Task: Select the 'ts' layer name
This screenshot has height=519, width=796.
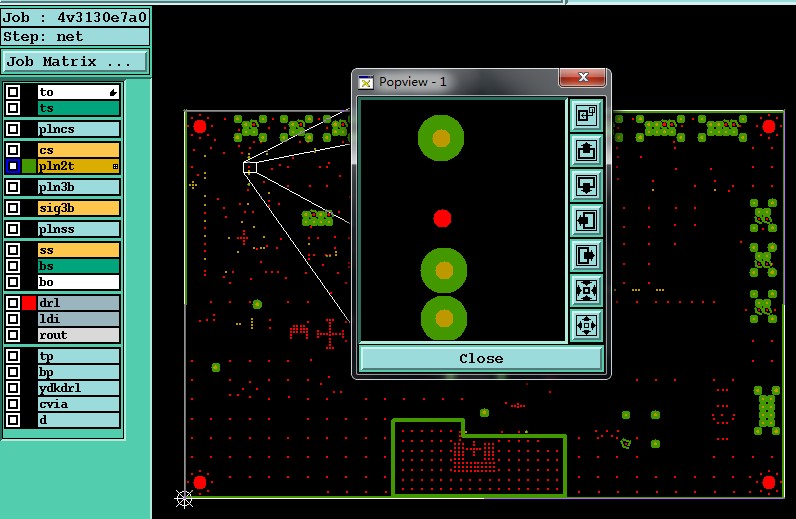Action: tap(79, 108)
